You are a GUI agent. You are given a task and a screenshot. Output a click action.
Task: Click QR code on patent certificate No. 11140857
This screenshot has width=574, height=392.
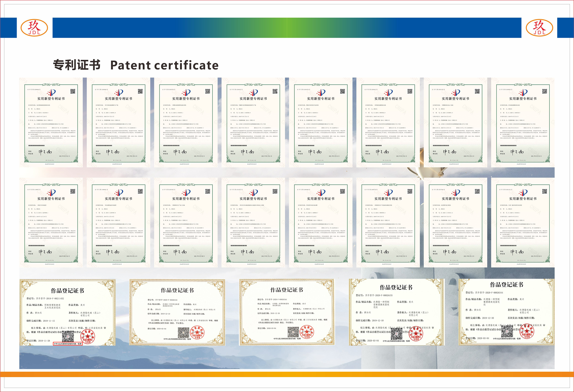coord(73,192)
